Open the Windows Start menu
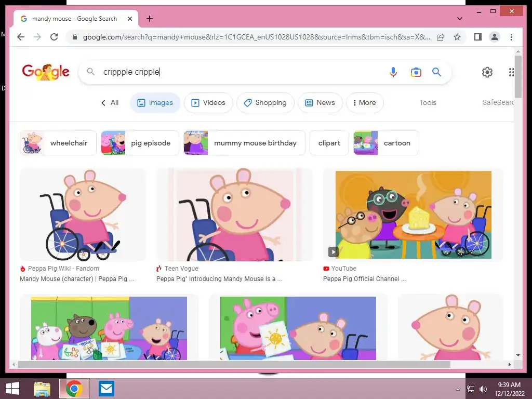Viewport: 532px width, 399px height. (x=12, y=389)
